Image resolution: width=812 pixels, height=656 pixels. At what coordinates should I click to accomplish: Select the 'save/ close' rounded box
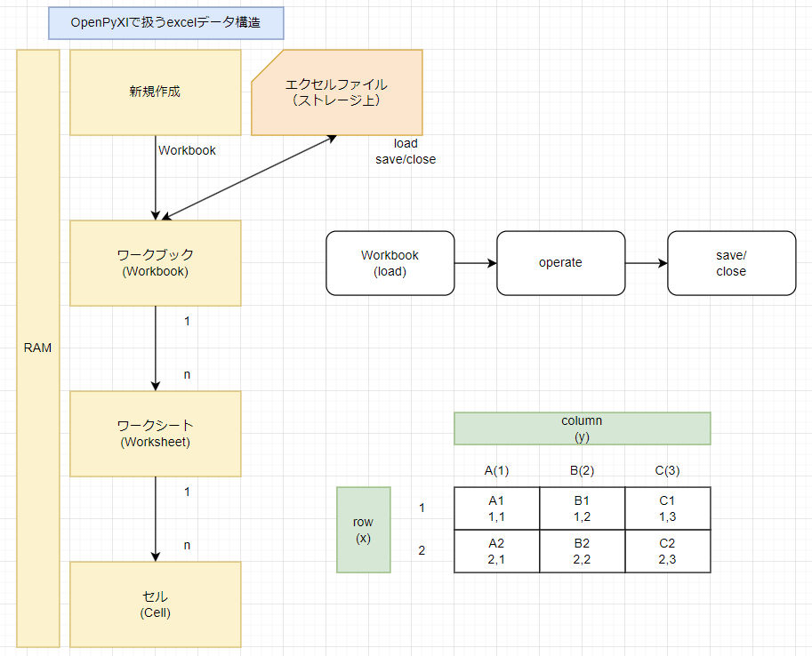coord(731,263)
